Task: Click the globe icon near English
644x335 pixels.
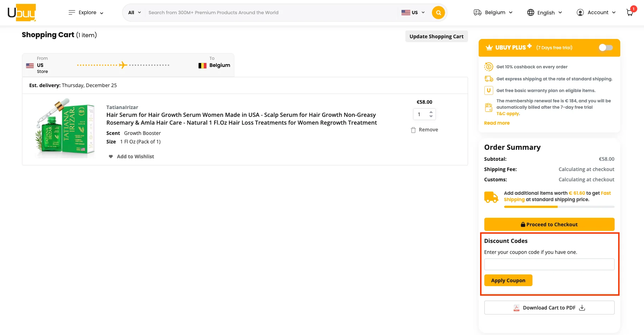Action: tap(531, 12)
